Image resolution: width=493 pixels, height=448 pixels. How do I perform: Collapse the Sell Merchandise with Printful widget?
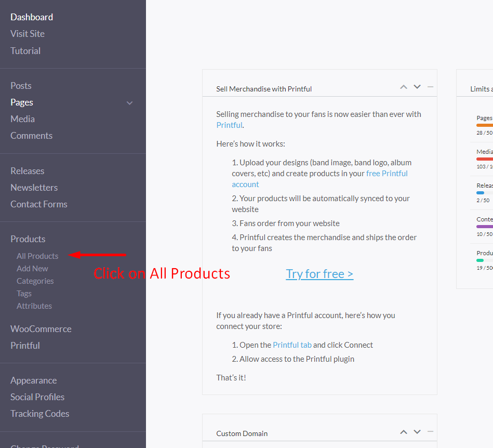click(x=431, y=87)
